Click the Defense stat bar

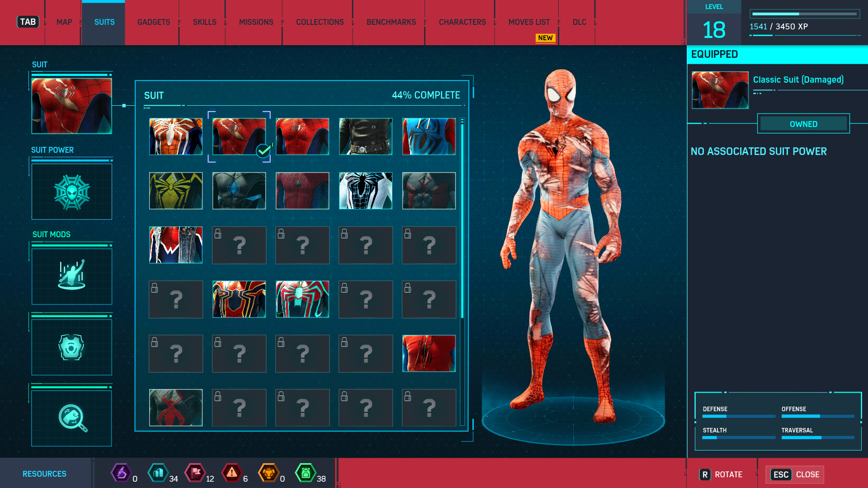point(739,416)
